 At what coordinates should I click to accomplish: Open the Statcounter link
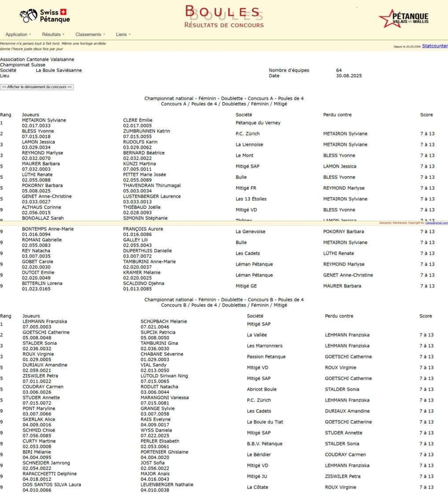click(x=435, y=46)
